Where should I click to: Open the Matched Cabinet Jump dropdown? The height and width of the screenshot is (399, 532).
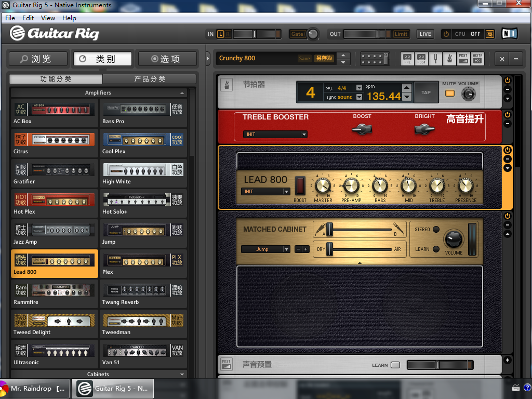[x=265, y=249]
